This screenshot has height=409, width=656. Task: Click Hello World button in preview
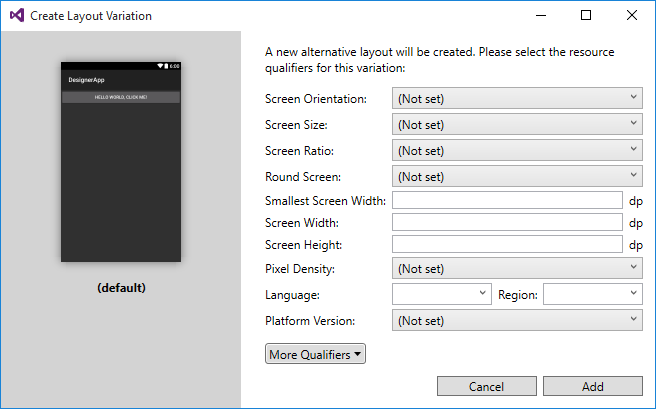(121, 97)
